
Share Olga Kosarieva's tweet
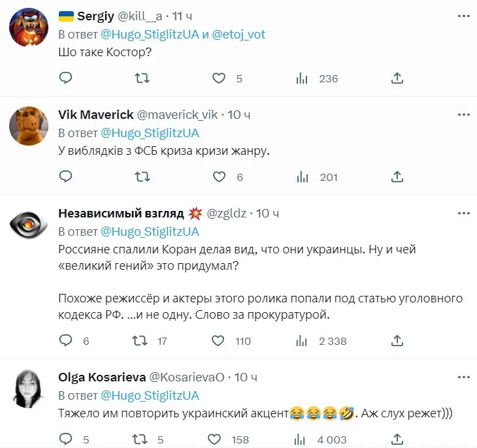(397, 440)
